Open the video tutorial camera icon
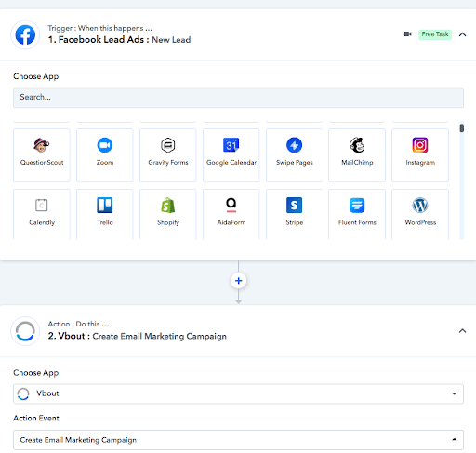 tap(408, 34)
